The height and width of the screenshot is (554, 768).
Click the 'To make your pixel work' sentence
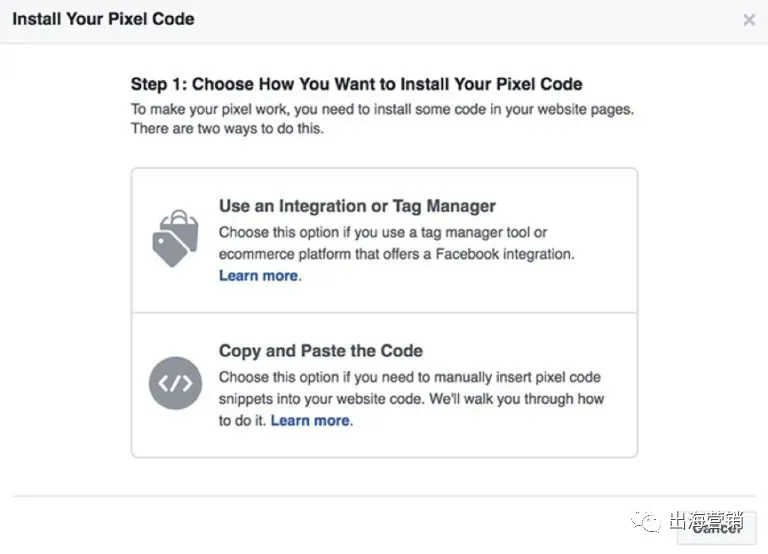click(382, 108)
